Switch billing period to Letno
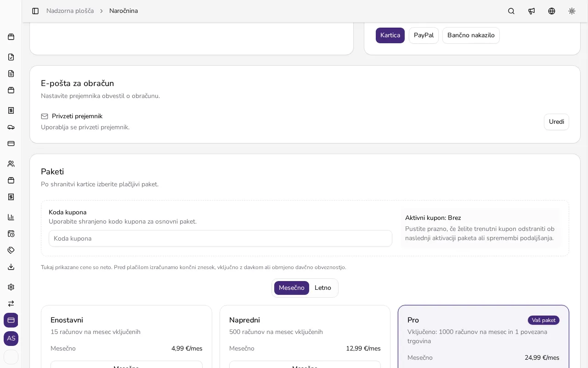Image resolution: width=588 pixels, height=368 pixels. [x=323, y=288]
